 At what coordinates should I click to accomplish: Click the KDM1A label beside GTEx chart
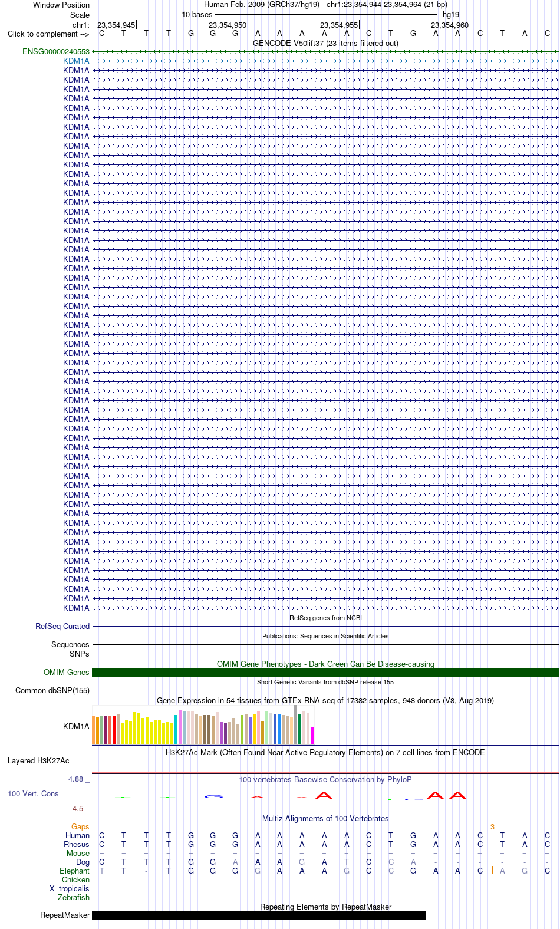point(76,726)
